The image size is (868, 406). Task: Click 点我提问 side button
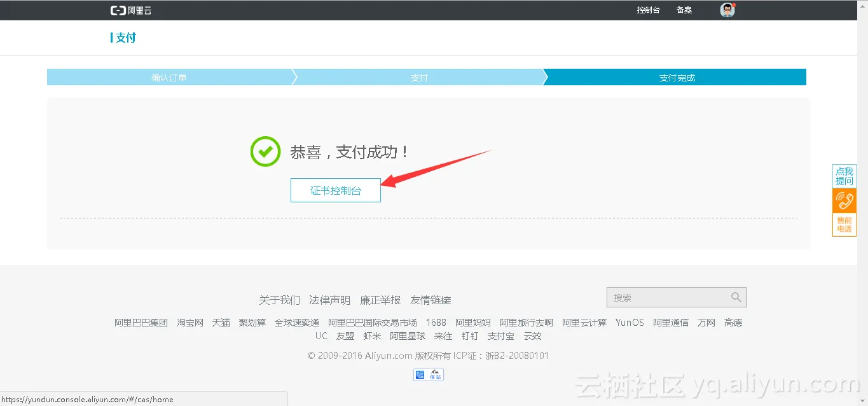coord(844,176)
